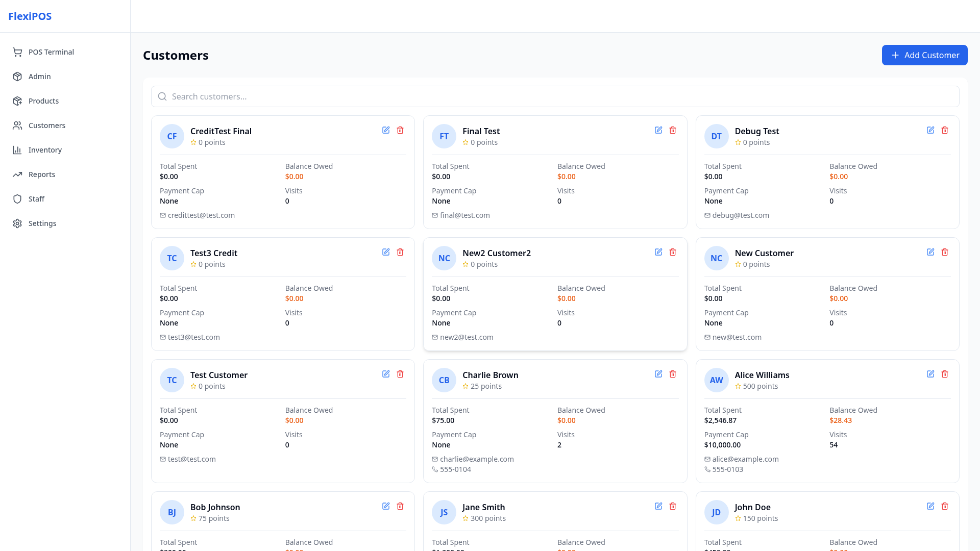980x551 pixels.
Task: Open the Reports section
Action: [x=42, y=174]
